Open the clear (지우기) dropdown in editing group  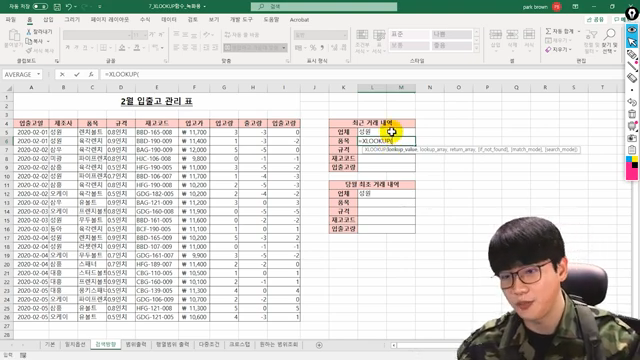coord(558,49)
